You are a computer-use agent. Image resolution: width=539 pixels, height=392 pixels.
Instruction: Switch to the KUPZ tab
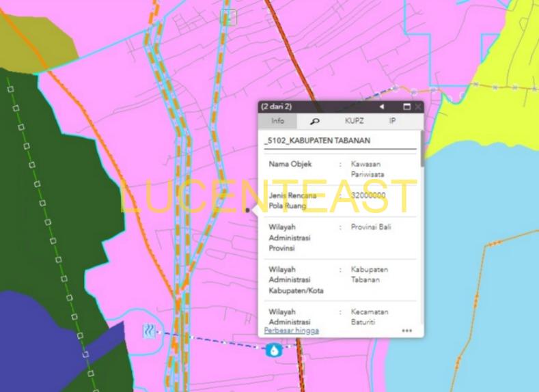[x=354, y=121]
